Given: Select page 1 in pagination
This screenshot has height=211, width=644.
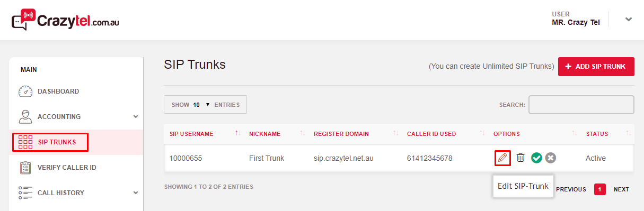Looking at the screenshot, I should click(x=600, y=189).
